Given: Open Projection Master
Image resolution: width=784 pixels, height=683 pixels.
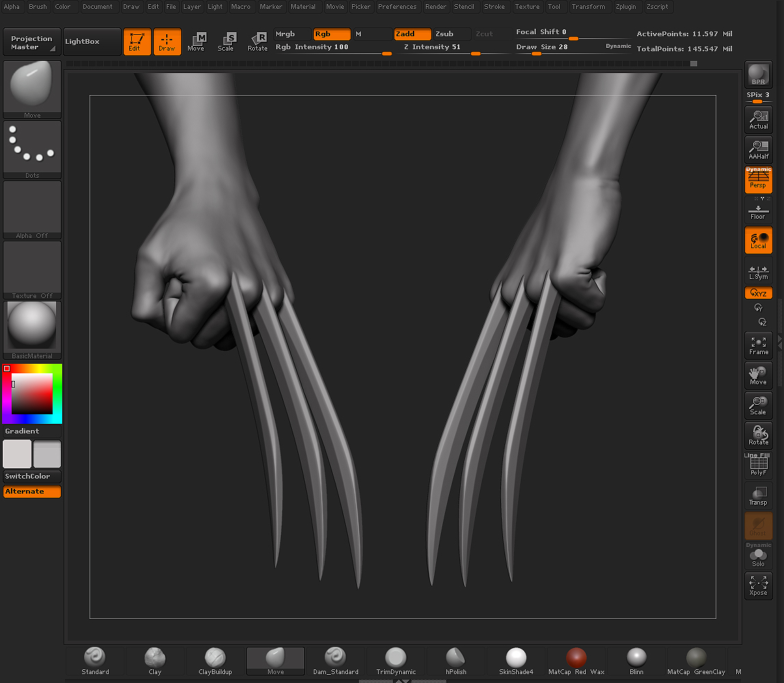Looking at the screenshot, I should pyautogui.click(x=32, y=42).
